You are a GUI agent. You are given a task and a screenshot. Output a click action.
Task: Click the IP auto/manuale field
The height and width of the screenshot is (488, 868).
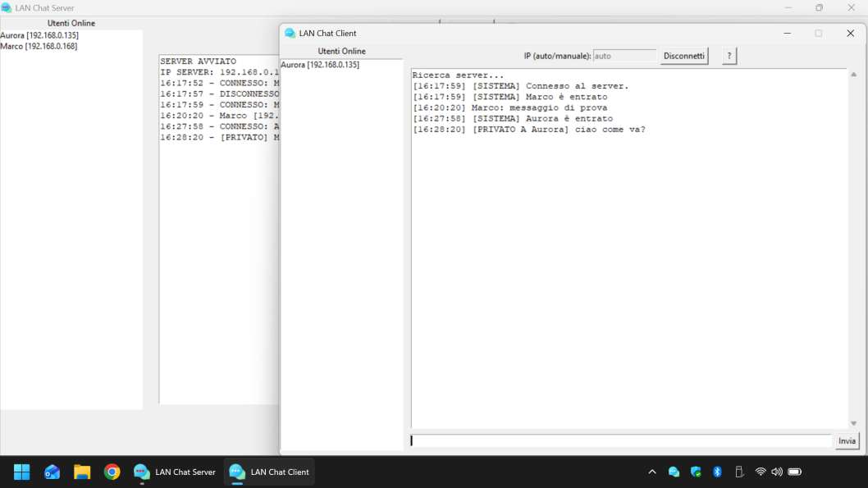pyautogui.click(x=624, y=56)
